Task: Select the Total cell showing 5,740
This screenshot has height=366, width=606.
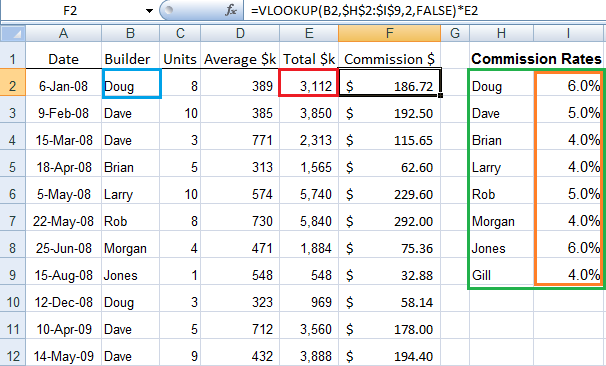Action: (x=309, y=191)
